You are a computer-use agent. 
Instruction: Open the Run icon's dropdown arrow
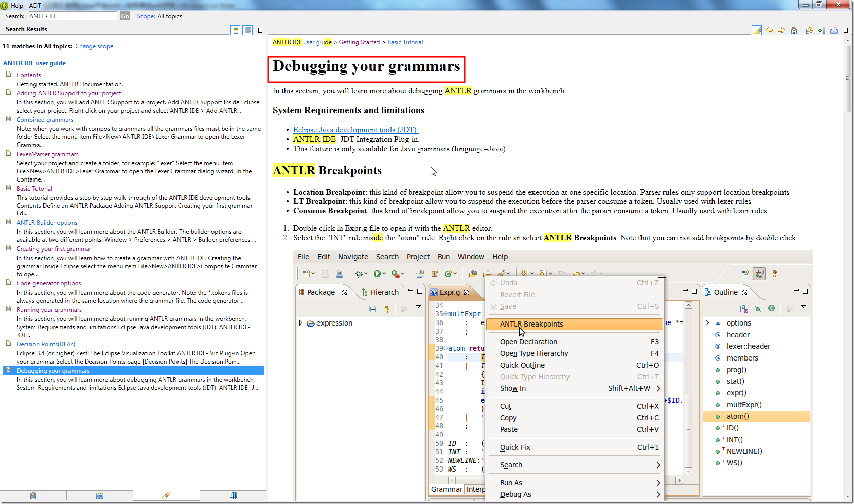coord(384,274)
